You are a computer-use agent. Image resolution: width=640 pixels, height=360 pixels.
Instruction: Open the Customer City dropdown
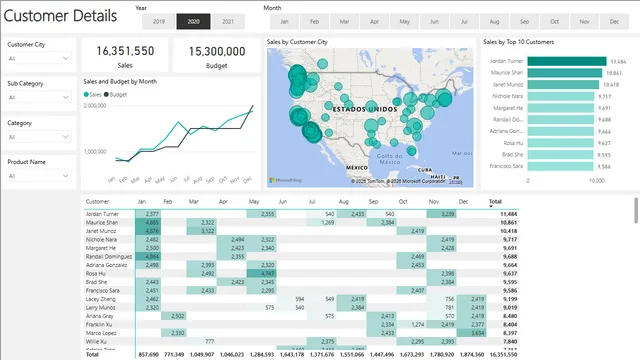(39, 58)
